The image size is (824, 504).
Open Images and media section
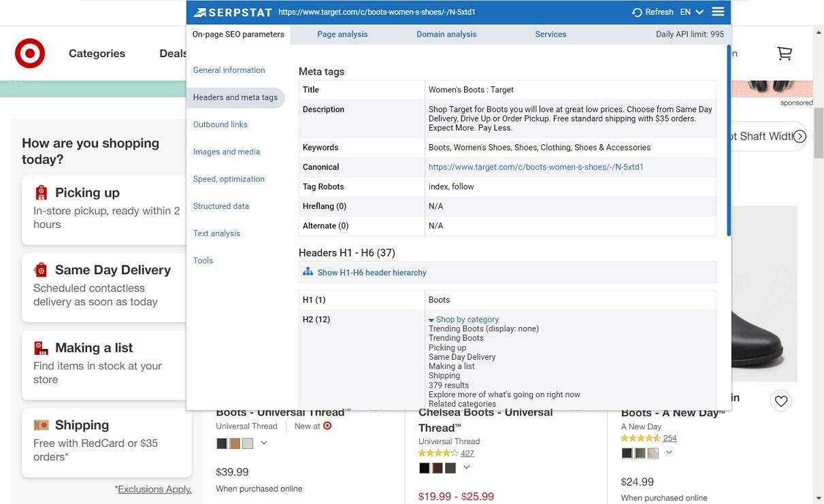[x=227, y=152]
